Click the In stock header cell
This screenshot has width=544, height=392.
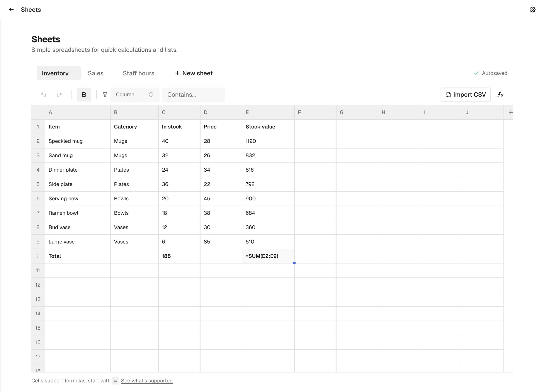coord(179,127)
